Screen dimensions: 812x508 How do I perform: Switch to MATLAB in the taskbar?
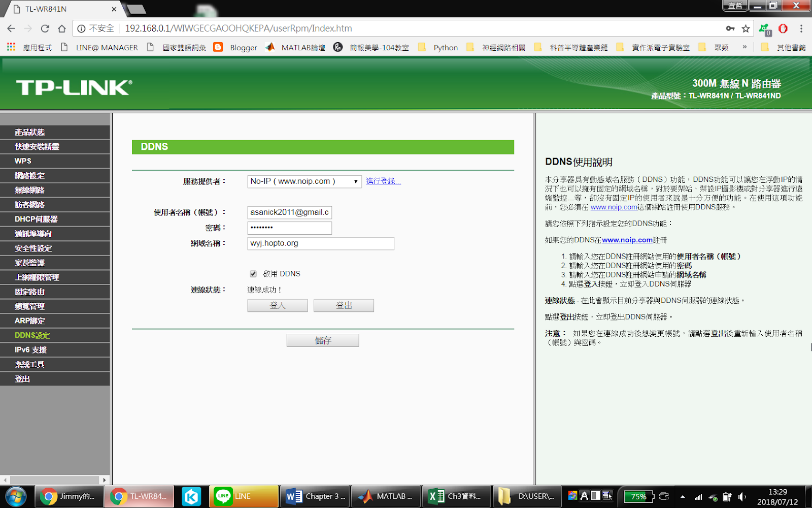(x=386, y=496)
